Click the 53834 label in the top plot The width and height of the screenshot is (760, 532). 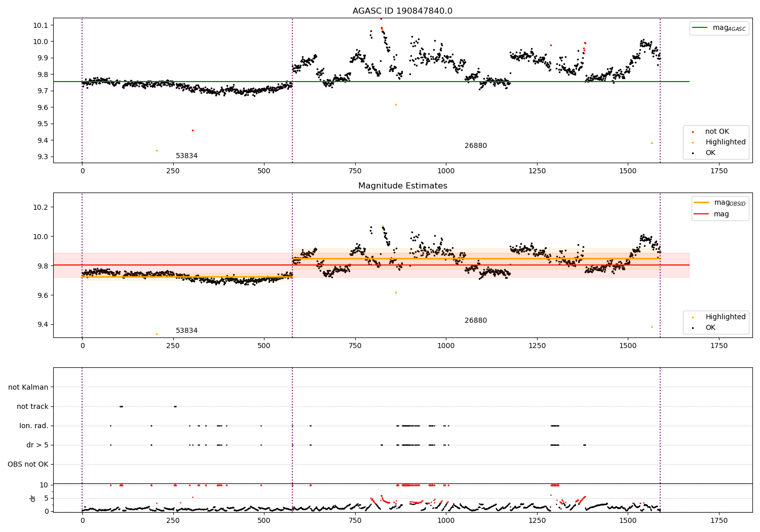click(x=186, y=156)
